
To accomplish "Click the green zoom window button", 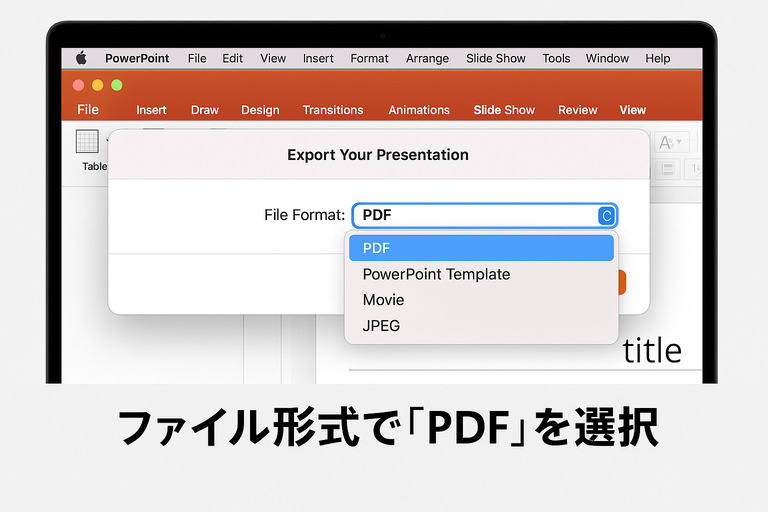I will (x=117, y=85).
